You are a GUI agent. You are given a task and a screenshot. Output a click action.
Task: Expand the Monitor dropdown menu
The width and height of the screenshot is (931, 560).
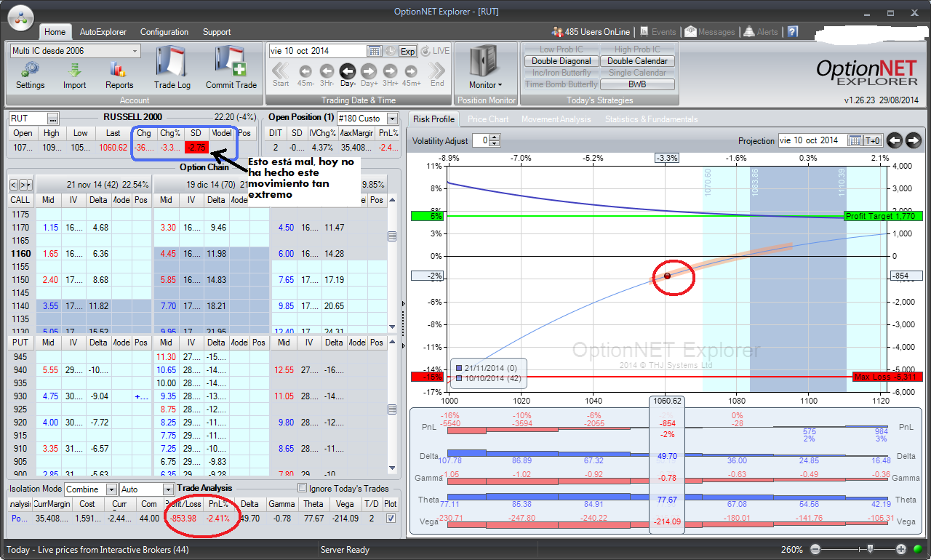[487, 85]
